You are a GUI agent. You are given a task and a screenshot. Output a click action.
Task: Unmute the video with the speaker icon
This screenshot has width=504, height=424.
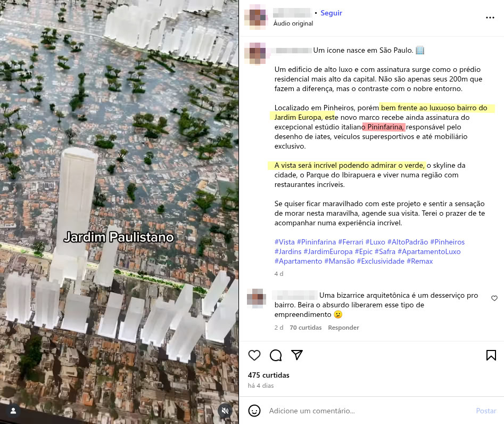coord(225,411)
